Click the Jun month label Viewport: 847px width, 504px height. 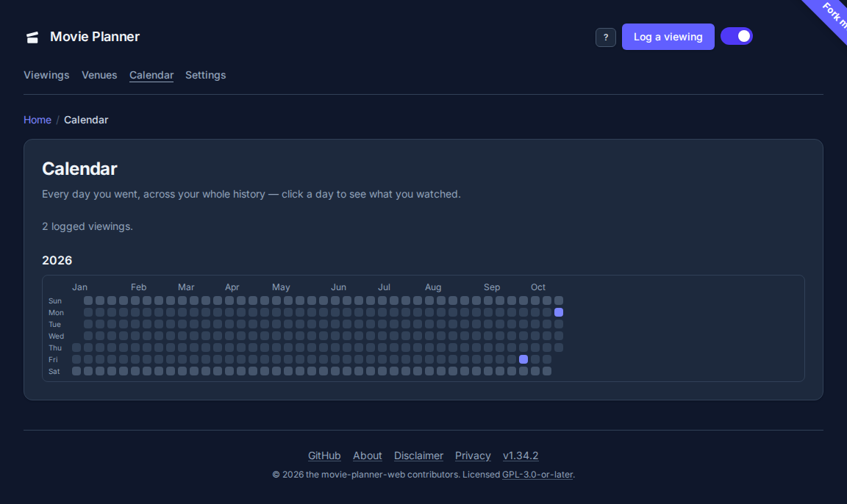pyautogui.click(x=339, y=287)
